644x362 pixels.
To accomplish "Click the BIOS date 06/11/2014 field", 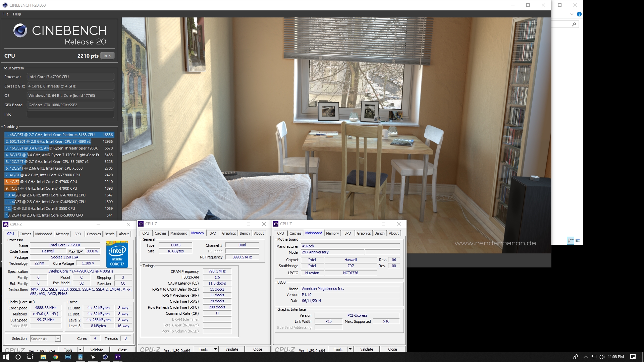I will coord(350,301).
